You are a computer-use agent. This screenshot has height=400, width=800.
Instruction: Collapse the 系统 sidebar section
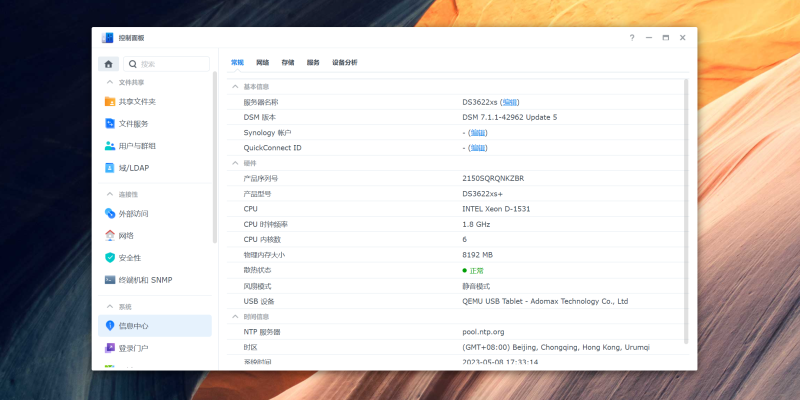pos(109,307)
